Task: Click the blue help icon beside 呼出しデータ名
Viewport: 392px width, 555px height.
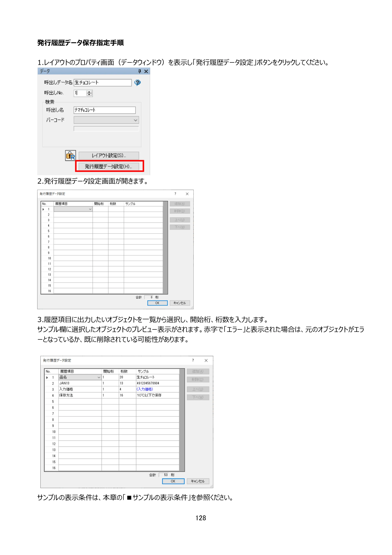Action: 137,83
